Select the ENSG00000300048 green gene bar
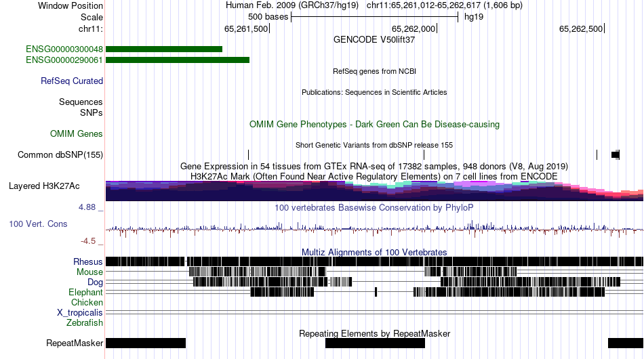 tap(164, 49)
